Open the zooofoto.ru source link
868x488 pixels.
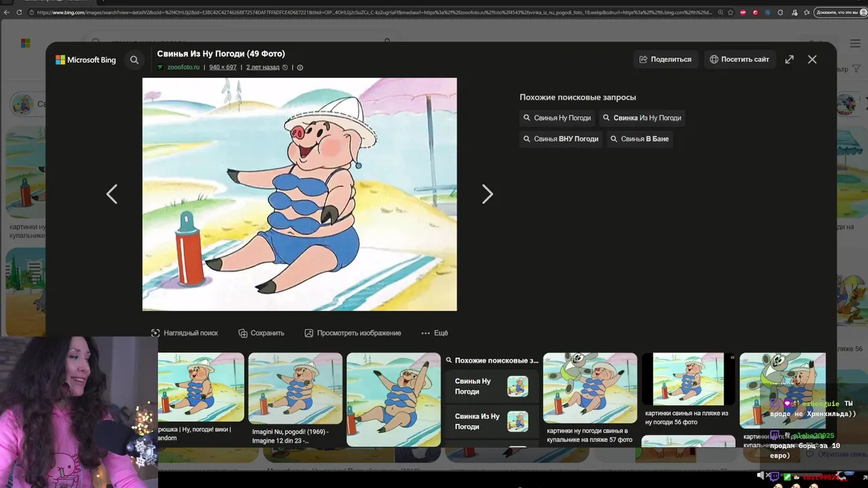(183, 67)
